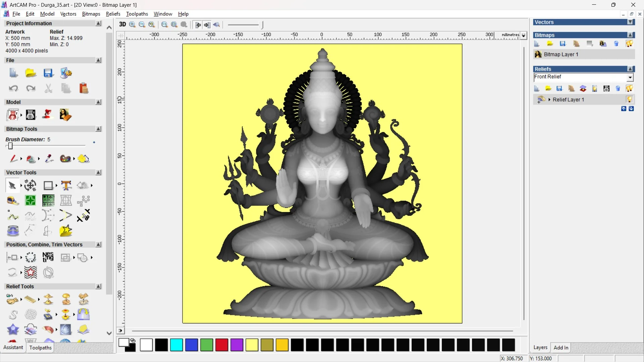
Task: Toggle all bitmaps visibility bulb
Action: [x=629, y=44]
